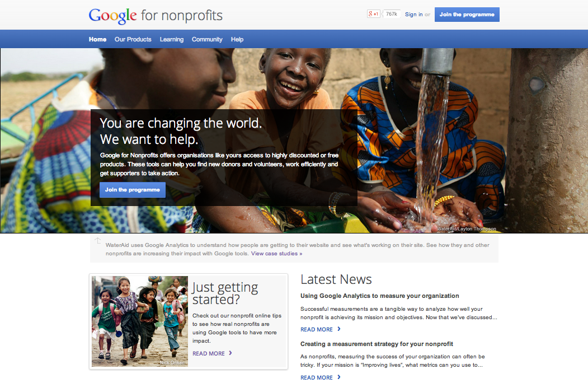The width and height of the screenshot is (588, 383).
Task: Go to the Learning section
Action: 172,39
